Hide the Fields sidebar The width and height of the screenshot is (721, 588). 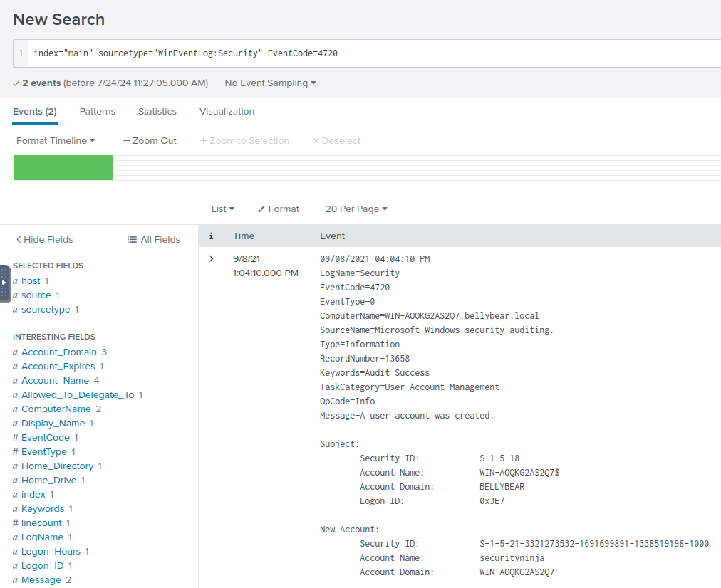coord(44,240)
